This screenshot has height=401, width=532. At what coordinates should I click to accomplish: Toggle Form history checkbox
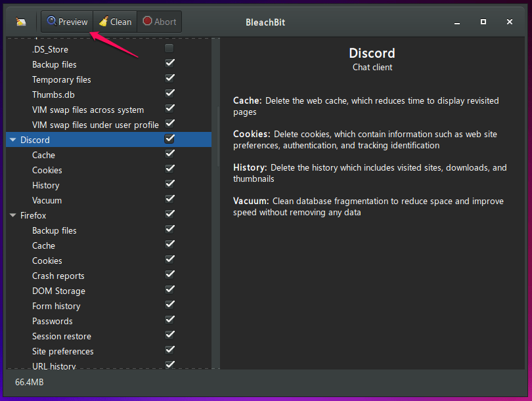[x=169, y=305]
